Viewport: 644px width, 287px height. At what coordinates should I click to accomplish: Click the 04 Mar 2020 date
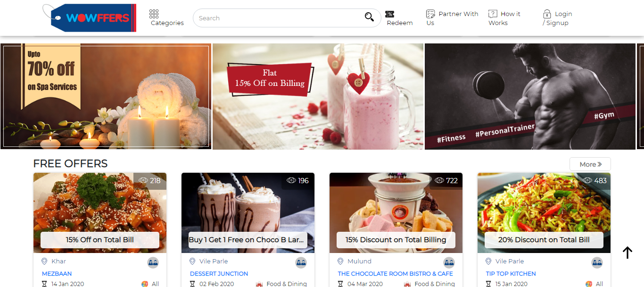pyautogui.click(x=365, y=284)
